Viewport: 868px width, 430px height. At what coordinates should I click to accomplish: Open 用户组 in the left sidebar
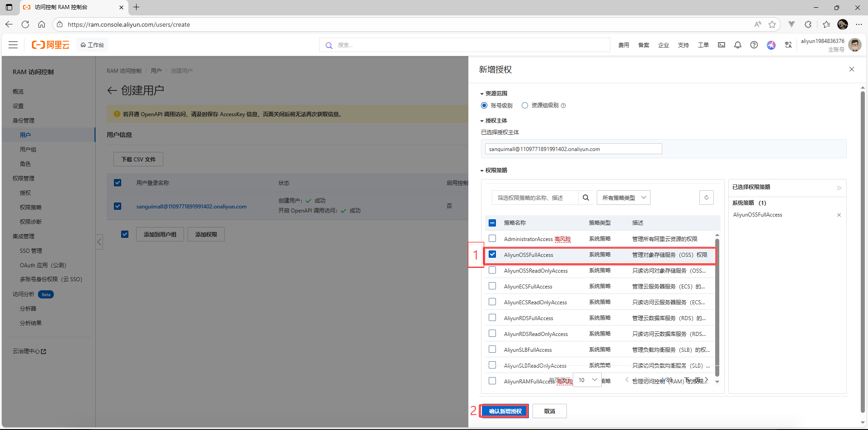(x=28, y=149)
